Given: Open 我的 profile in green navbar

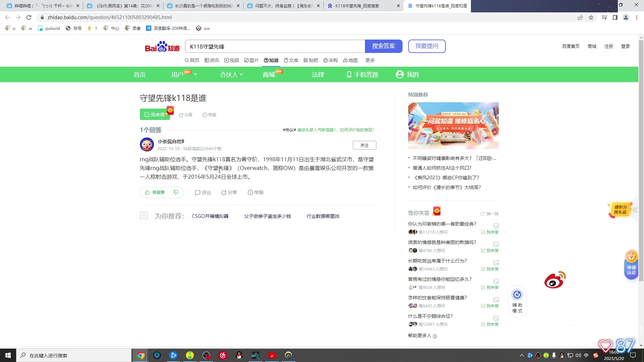Looking at the screenshot, I should point(407,74).
